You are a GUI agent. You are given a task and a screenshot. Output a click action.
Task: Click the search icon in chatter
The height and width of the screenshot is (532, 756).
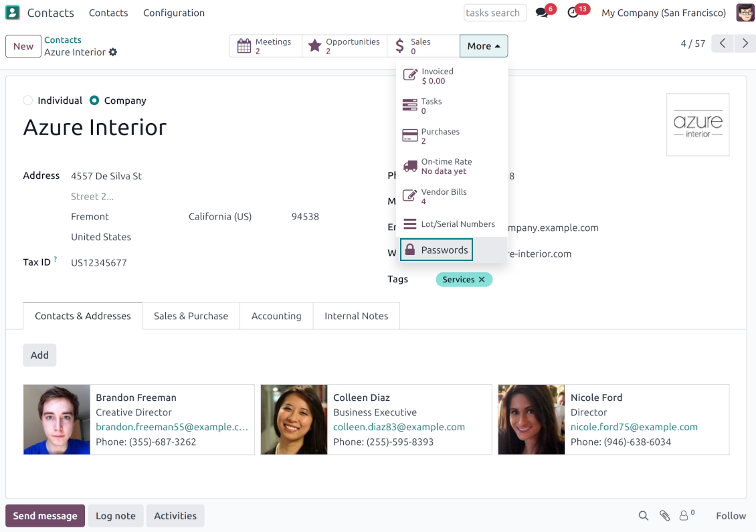point(643,516)
